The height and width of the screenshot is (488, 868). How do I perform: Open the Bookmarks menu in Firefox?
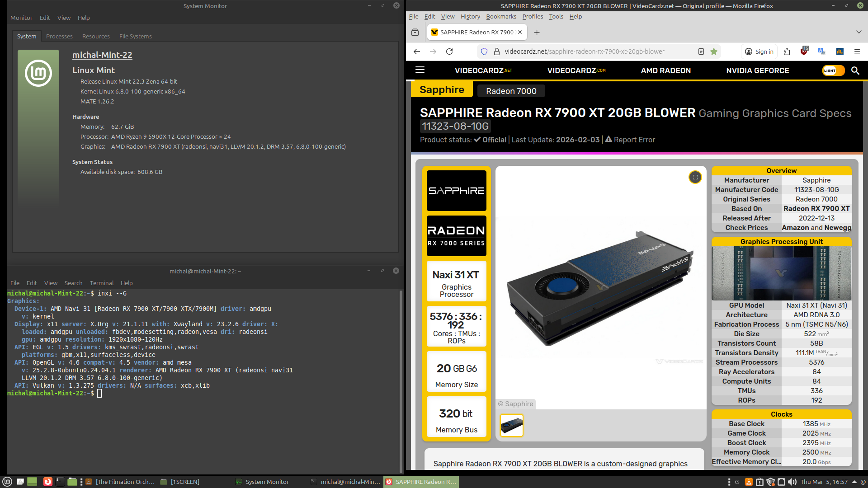(501, 17)
